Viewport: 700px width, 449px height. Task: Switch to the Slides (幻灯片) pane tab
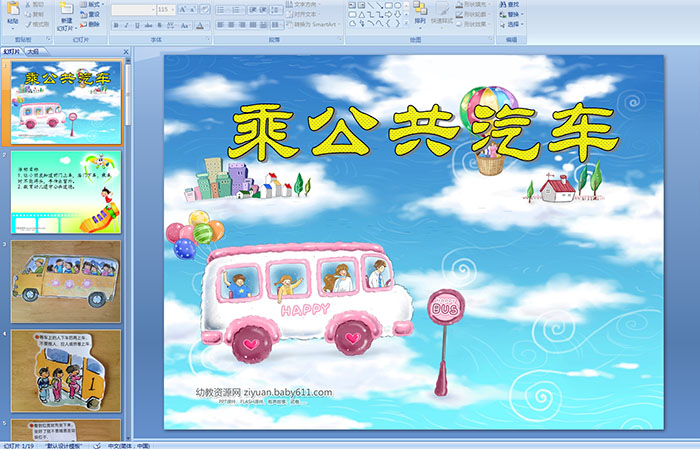click(x=12, y=50)
